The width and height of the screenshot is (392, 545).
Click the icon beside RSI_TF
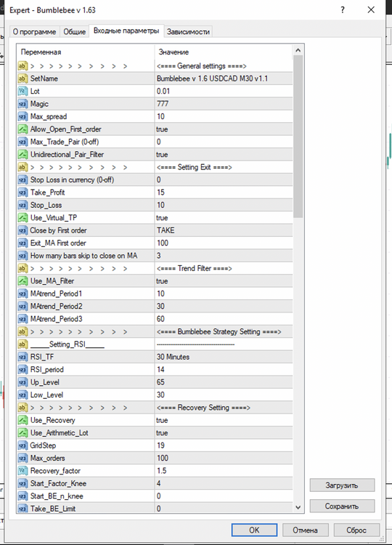pyautogui.click(x=23, y=357)
